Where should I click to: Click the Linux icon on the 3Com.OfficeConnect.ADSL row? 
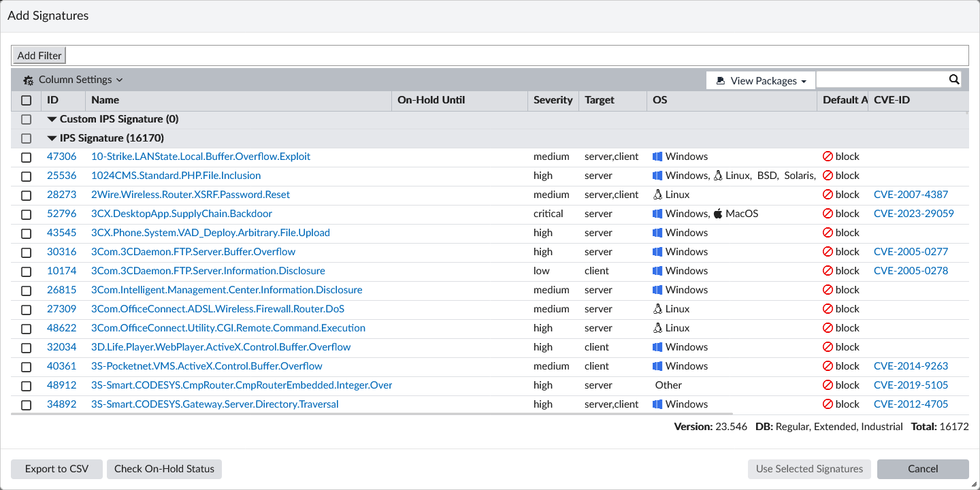657,308
